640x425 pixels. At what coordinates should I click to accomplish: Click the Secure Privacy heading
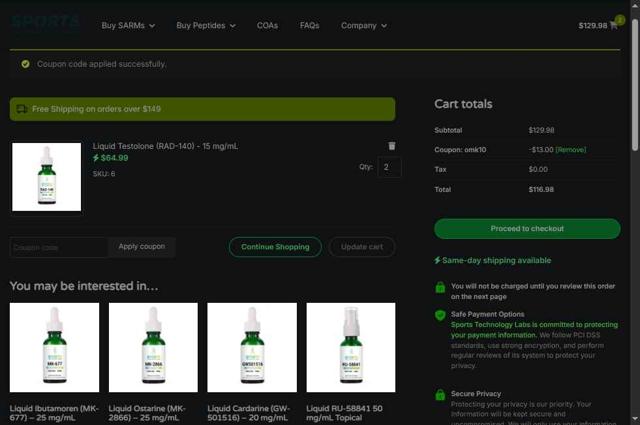coord(476,394)
